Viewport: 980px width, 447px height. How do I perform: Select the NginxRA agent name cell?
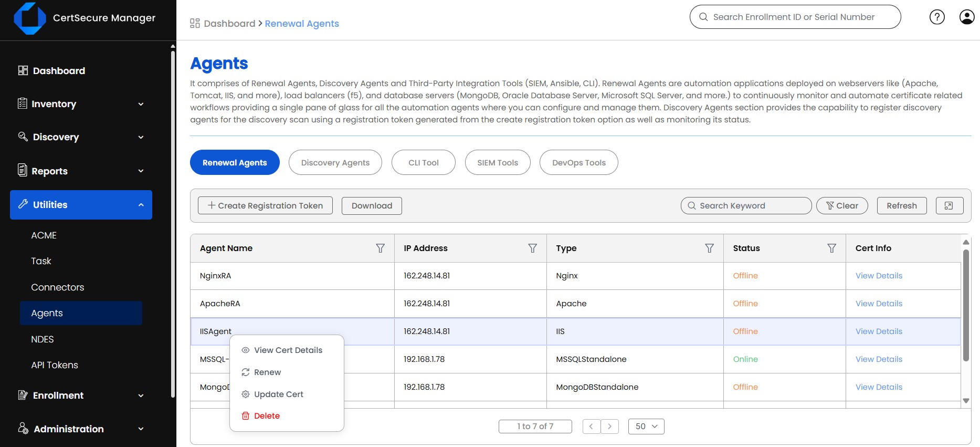pos(292,276)
